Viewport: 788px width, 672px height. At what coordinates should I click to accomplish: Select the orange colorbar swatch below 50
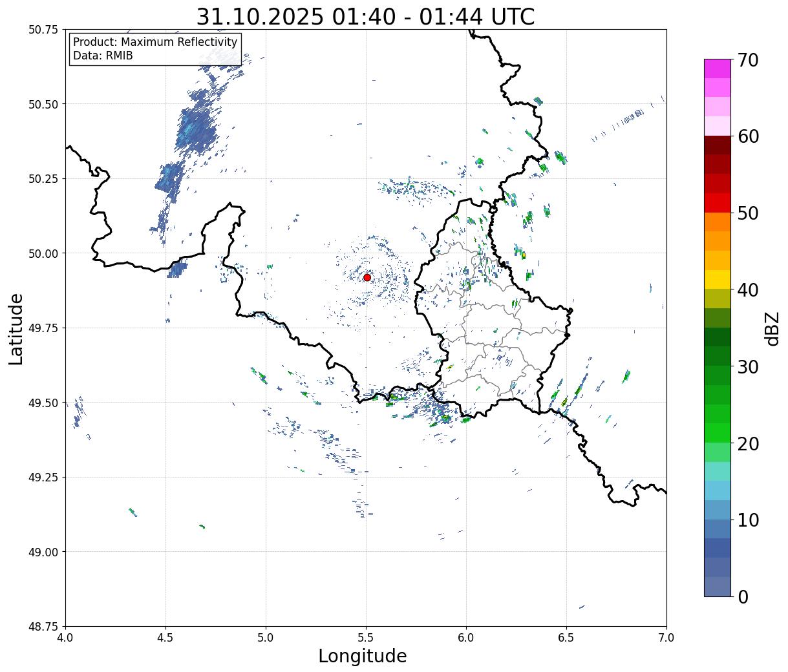718,222
